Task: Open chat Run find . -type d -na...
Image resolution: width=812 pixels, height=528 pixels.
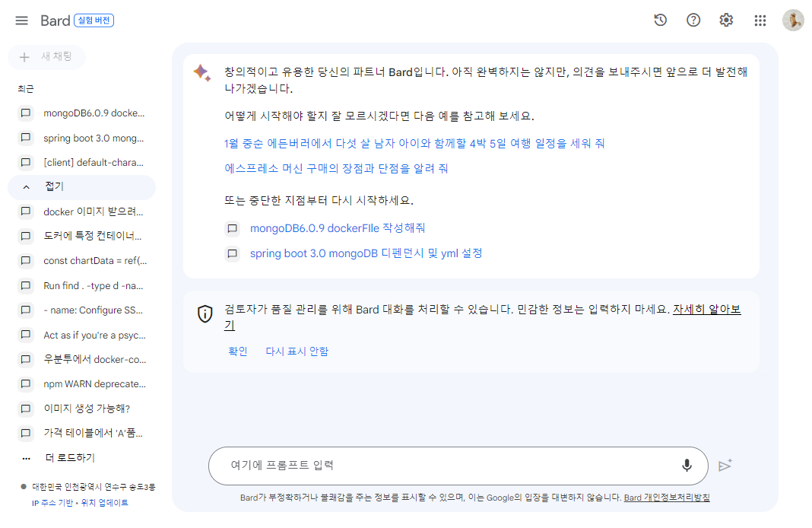Action: tap(82, 285)
